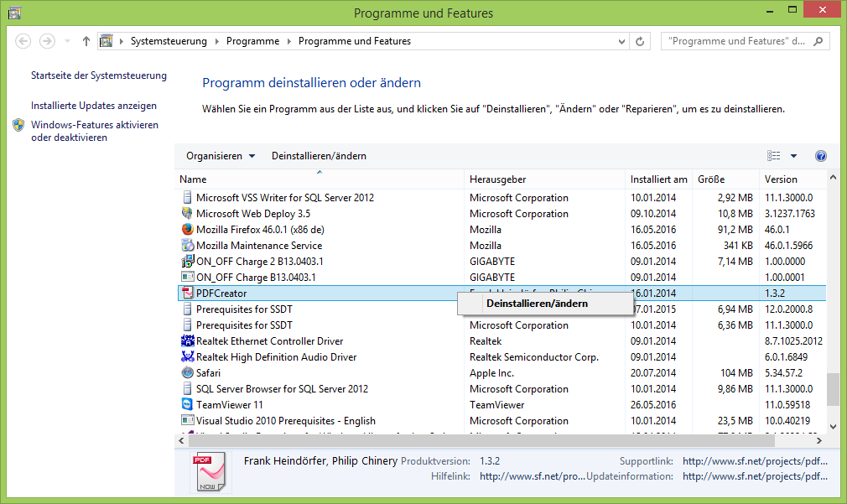This screenshot has width=847, height=504.
Task: Select Prerequisites for SSDT version 12.0.2000.8
Action: click(501, 309)
